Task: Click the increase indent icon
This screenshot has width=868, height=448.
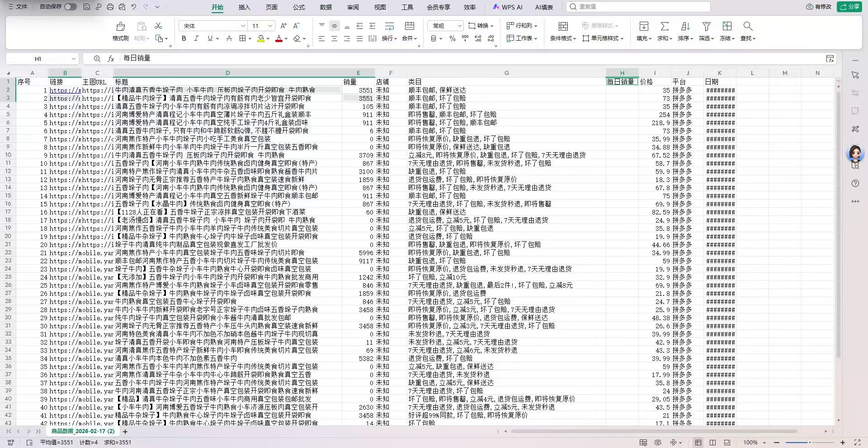Action: pyautogui.click(x=372, y=26)
